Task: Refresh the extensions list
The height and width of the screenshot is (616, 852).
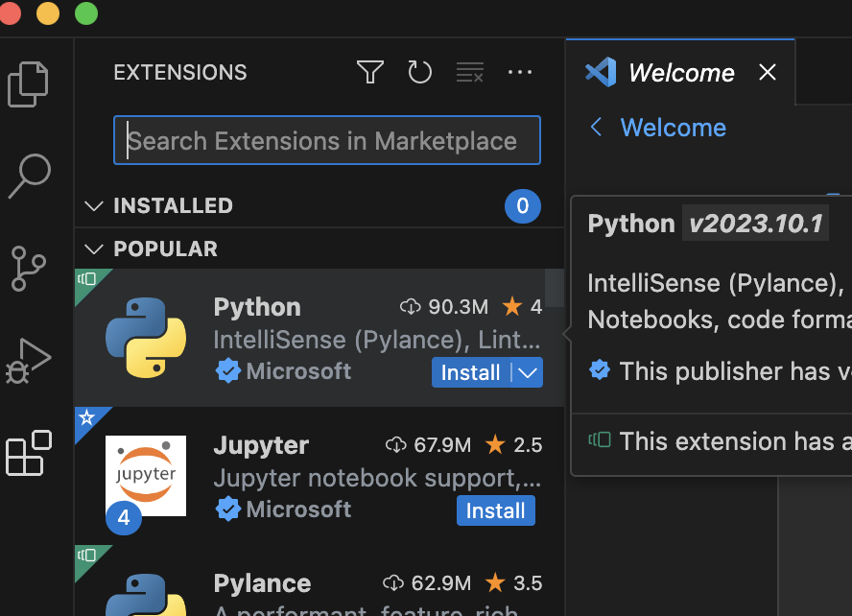Action: [x=419, y=72]
